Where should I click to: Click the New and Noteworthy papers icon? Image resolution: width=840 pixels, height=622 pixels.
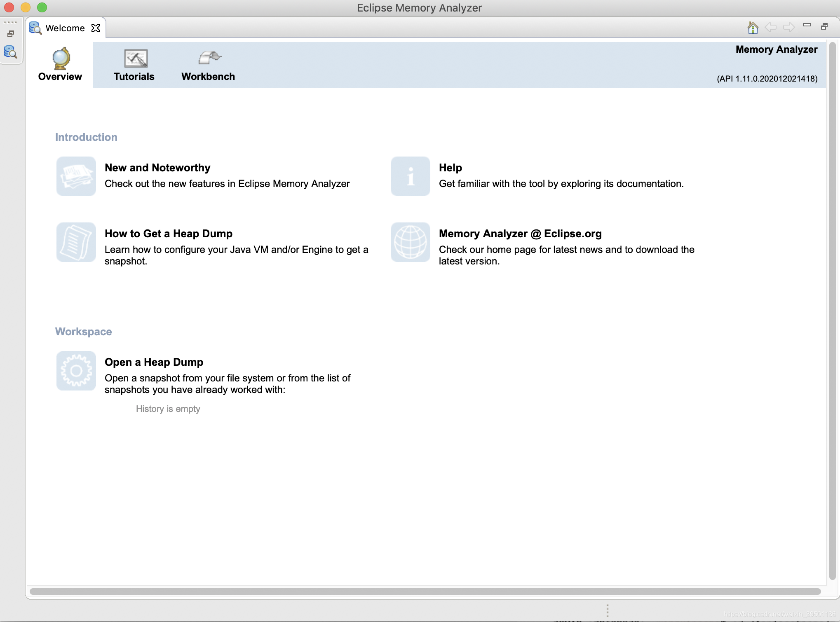(x=76, y=176)
